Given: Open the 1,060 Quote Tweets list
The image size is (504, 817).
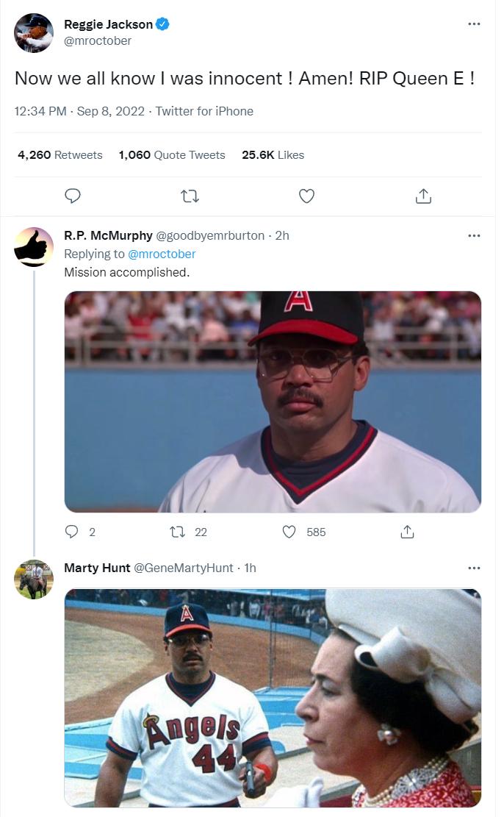Looking at the screenshot, I should point(171,155).
